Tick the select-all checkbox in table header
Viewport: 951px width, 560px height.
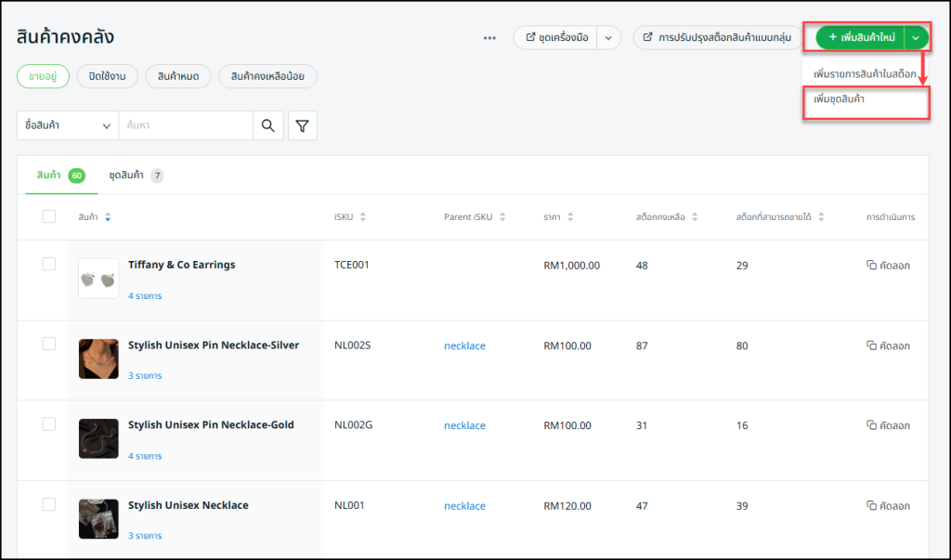(49, 216)
